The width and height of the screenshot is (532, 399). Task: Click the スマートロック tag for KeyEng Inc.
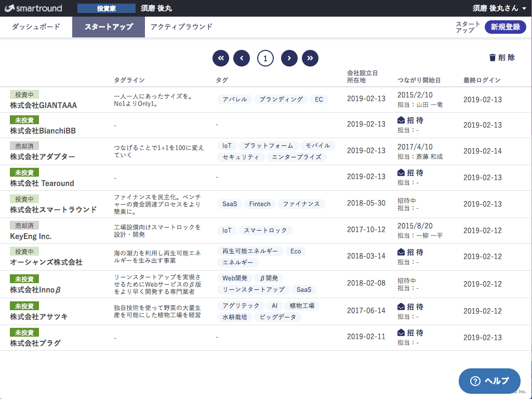pos(265,230)
